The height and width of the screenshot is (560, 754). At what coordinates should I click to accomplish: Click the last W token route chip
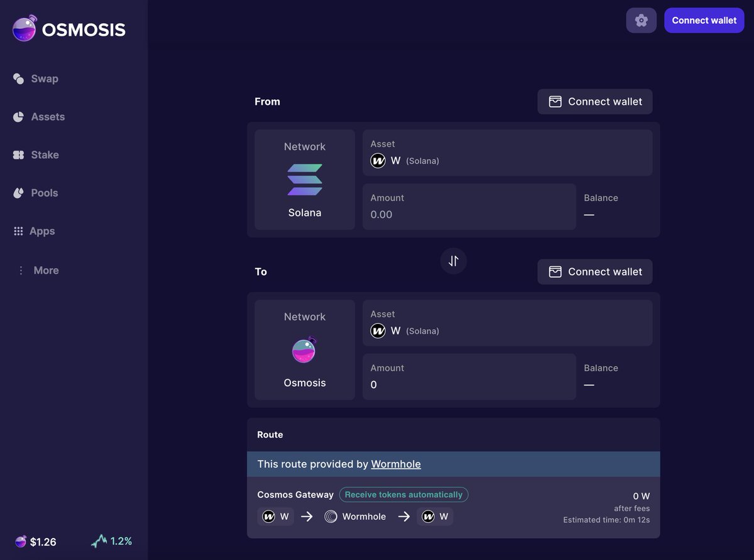[435, 517]
